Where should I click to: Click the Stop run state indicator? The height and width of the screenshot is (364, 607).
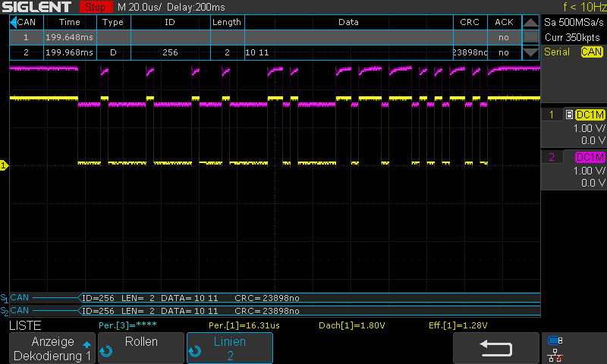coord(96,7)
